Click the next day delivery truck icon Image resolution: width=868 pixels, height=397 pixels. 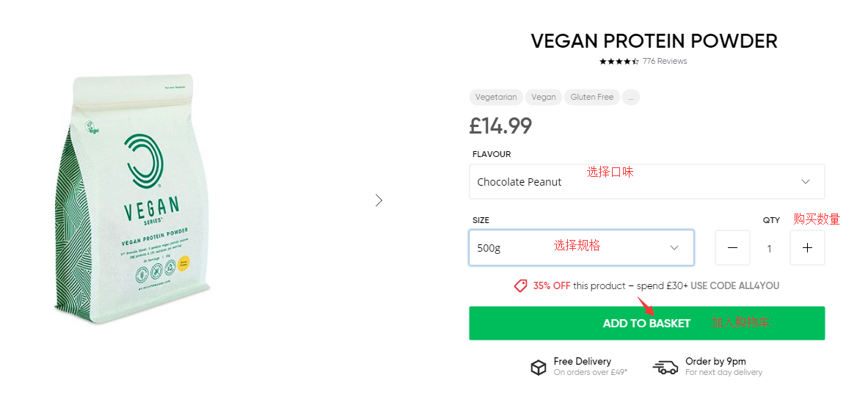pos(665,367)
